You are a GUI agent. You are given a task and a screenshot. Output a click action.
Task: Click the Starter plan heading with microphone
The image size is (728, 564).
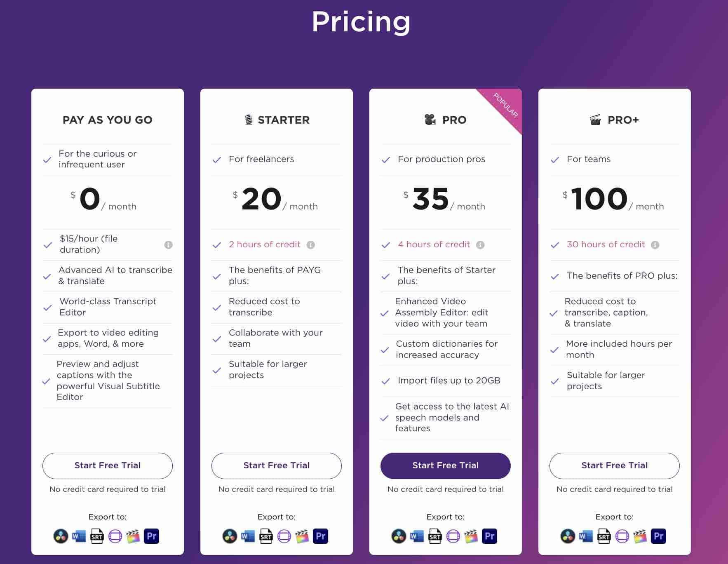point(277,120)
